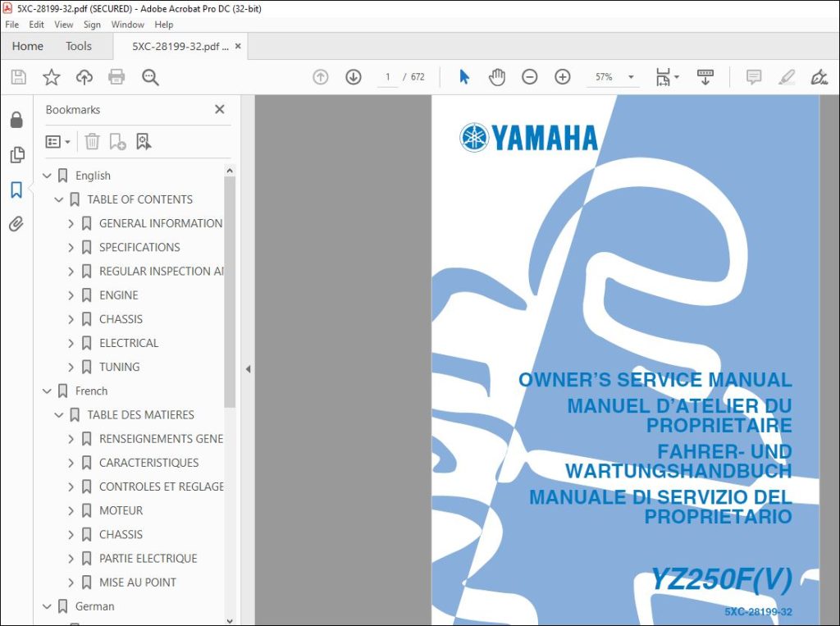Upload the file to cloud
840x626 pixels.
click(x=84, y=77)
